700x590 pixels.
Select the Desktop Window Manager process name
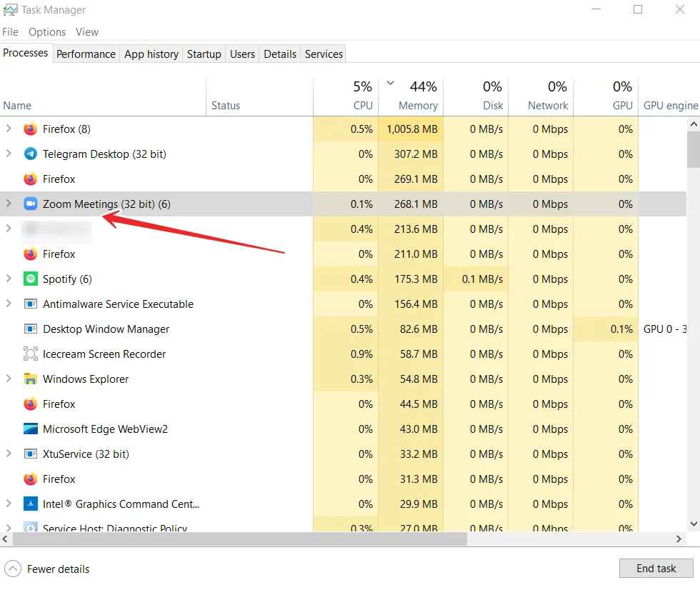click(x=106, y=329)
